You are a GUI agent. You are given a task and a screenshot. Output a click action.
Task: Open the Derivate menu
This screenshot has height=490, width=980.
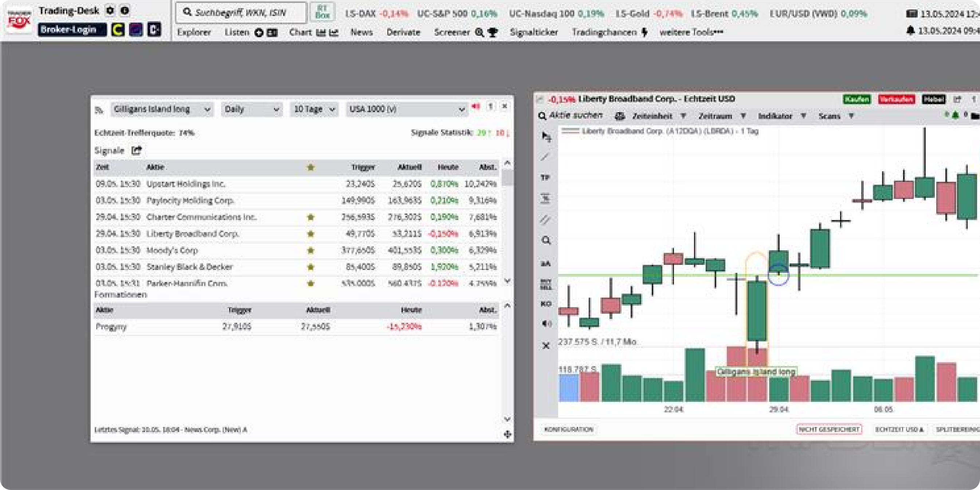(x=403, y=32)
